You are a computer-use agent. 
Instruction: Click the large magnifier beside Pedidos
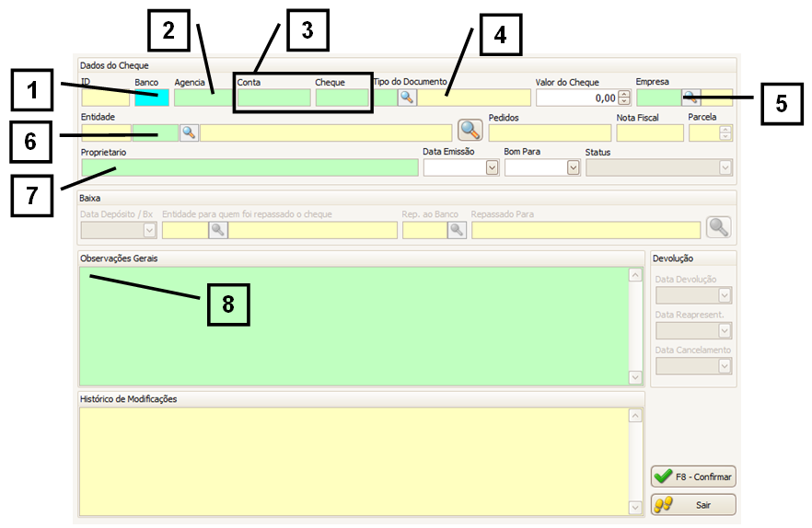point(470,132)
